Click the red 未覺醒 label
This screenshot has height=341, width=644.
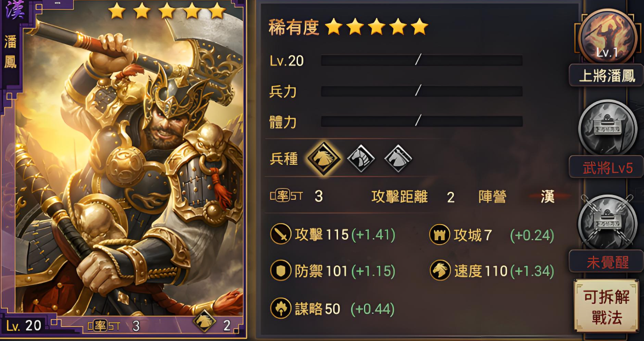tap(607, 261)
